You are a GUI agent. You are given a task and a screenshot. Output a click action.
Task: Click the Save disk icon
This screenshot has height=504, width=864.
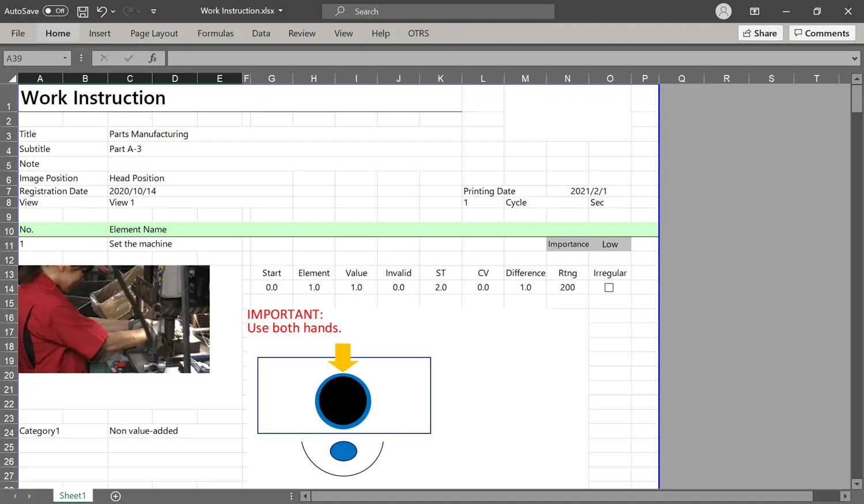83,12
